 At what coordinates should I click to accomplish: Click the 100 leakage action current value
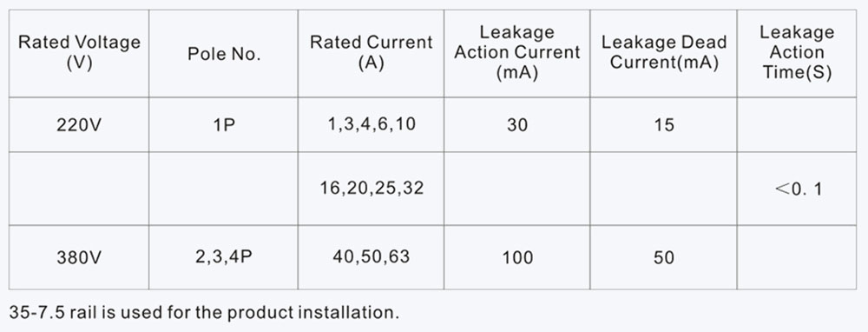[517, 258]
